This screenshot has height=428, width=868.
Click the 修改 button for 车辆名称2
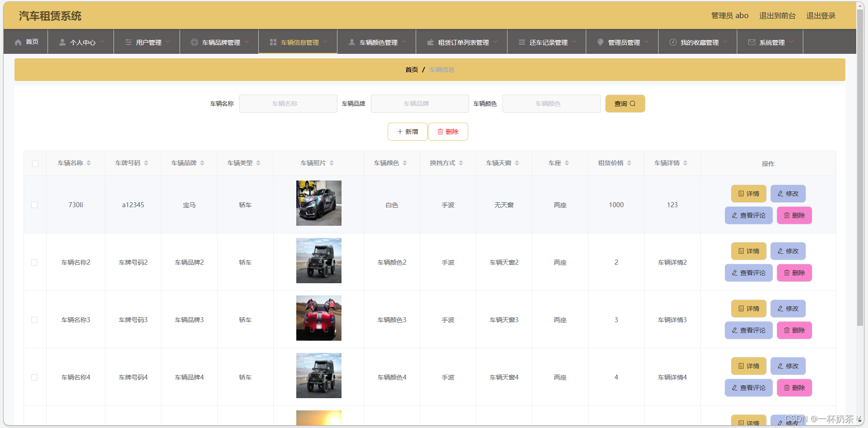coord(788,251)
